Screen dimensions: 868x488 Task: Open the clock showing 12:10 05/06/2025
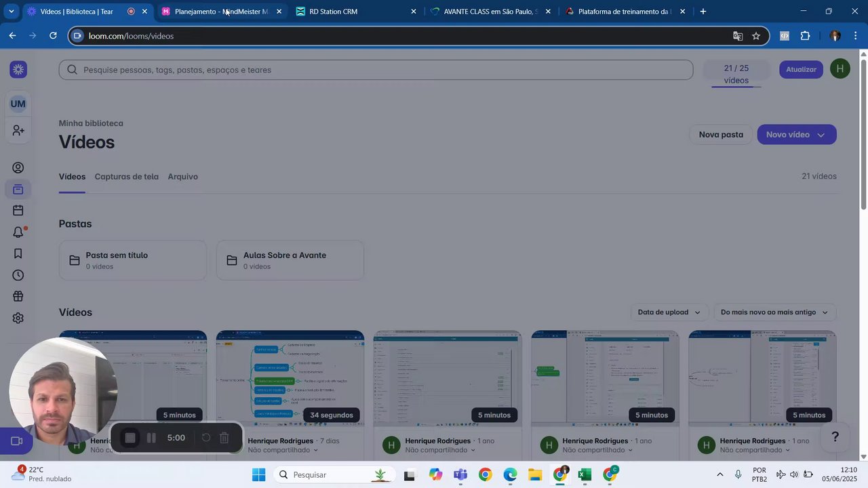click(x=840, y=474)
